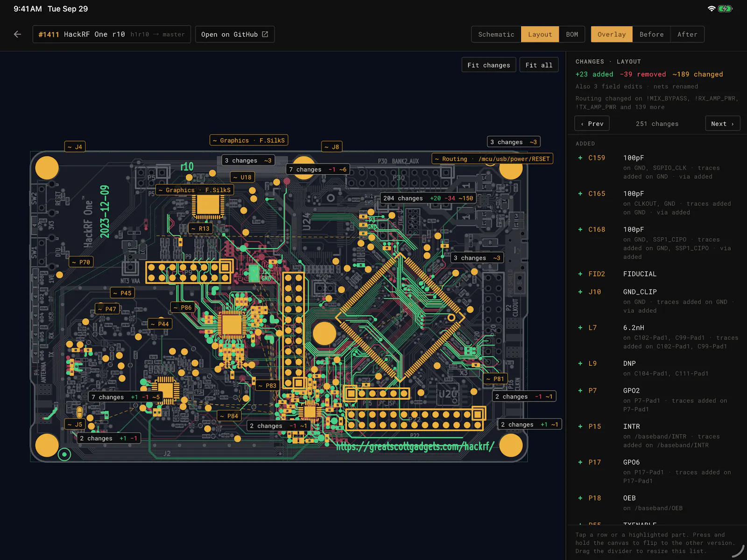
Task: Select the P15 INTR row
Action: click(x=656, y=435)
